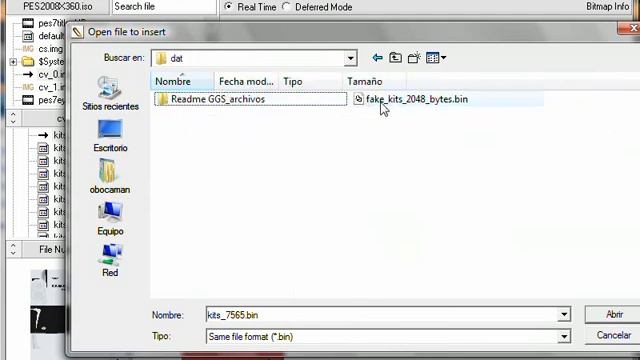Close the Open file to insert dialog
640x360 pixels.
point(631,28)
